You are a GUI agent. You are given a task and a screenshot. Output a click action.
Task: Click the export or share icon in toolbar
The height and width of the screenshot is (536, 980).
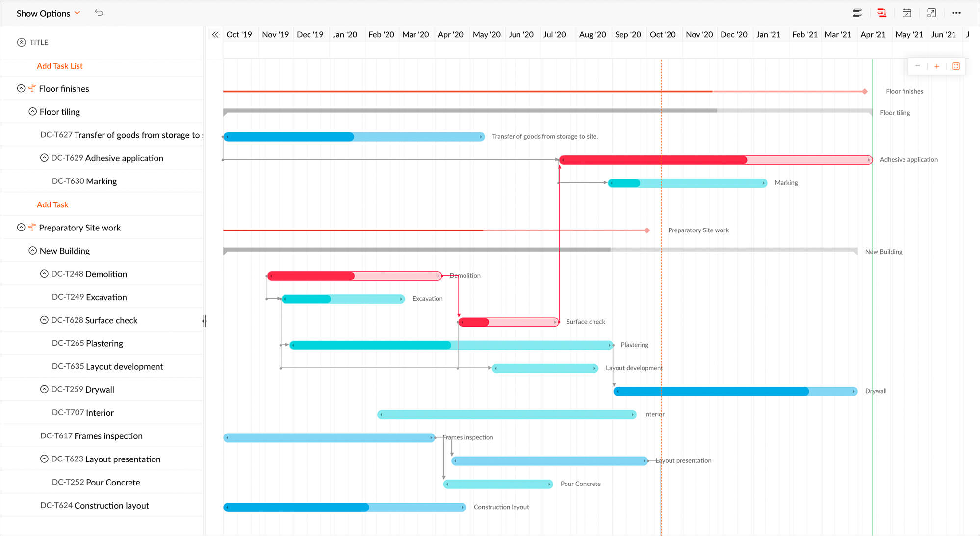[x=932, y=12]
